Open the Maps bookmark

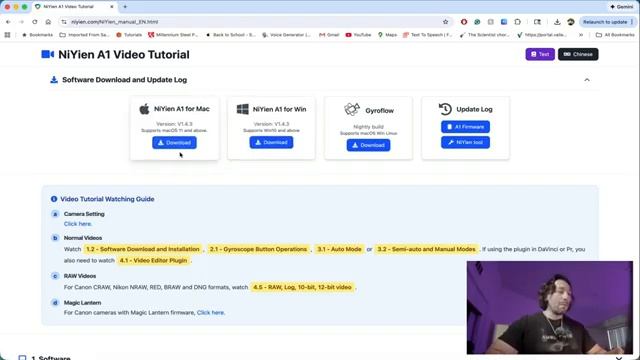[387, 35]
